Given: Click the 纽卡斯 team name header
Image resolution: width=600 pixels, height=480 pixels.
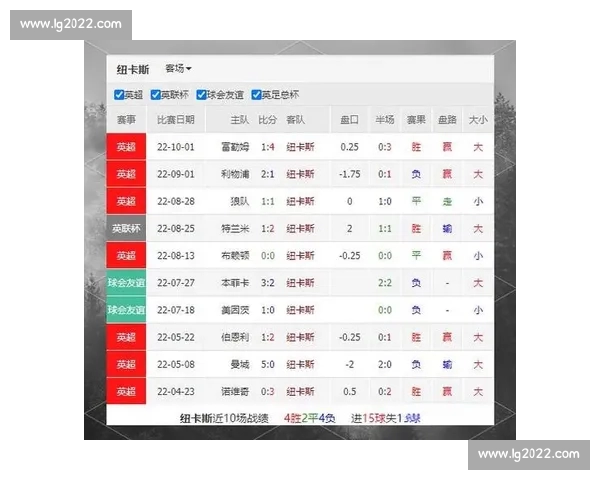Looking at the screenshot, I should pos(133,70).
